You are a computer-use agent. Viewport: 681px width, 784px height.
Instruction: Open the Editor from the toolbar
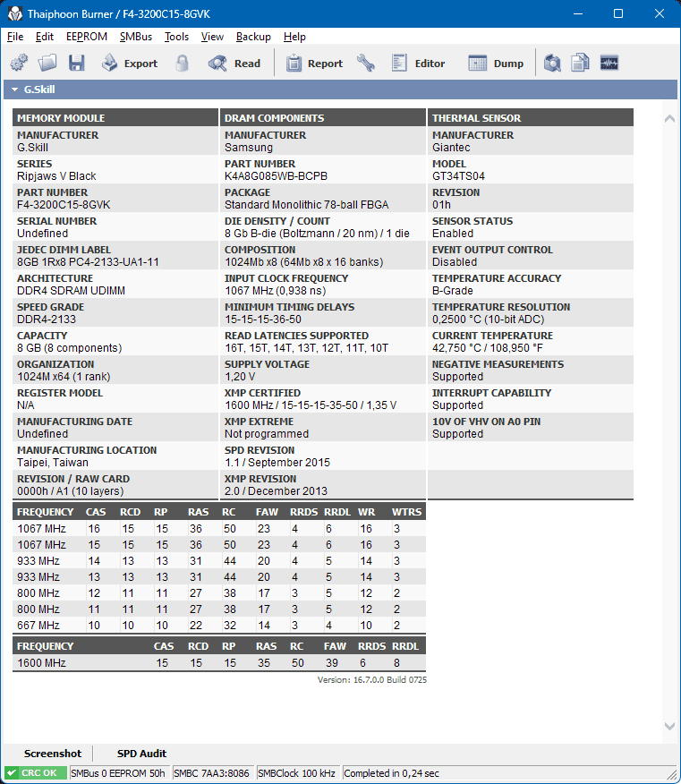pos(418,64)
